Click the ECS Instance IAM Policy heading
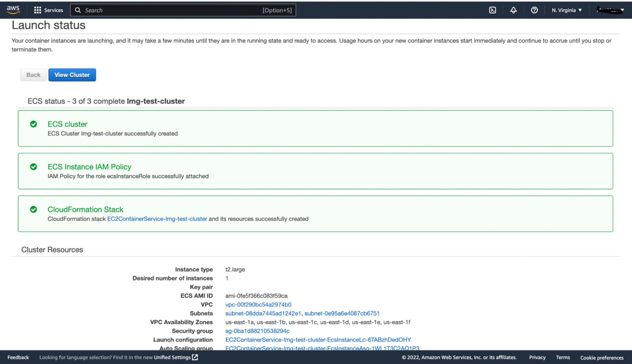 click(x=89, y=167)
